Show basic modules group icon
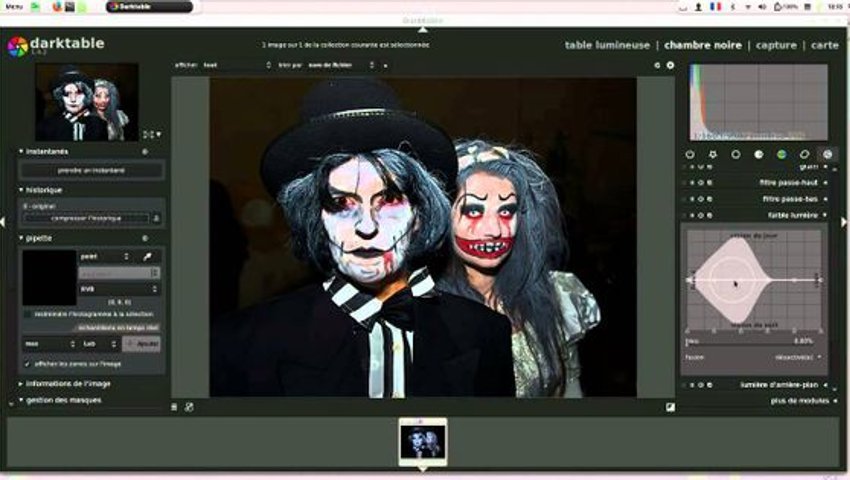 [736, 155]
